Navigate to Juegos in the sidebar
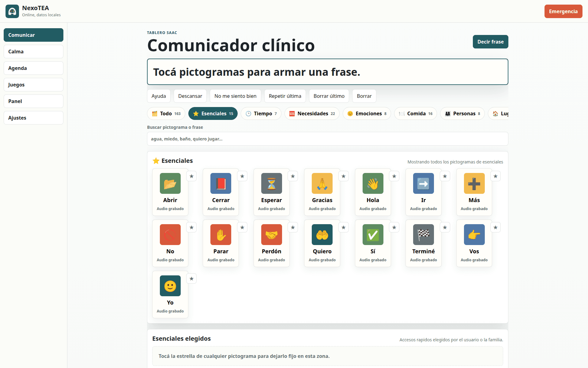This screenshot has height=368, width=588. (x=33, y=85)
